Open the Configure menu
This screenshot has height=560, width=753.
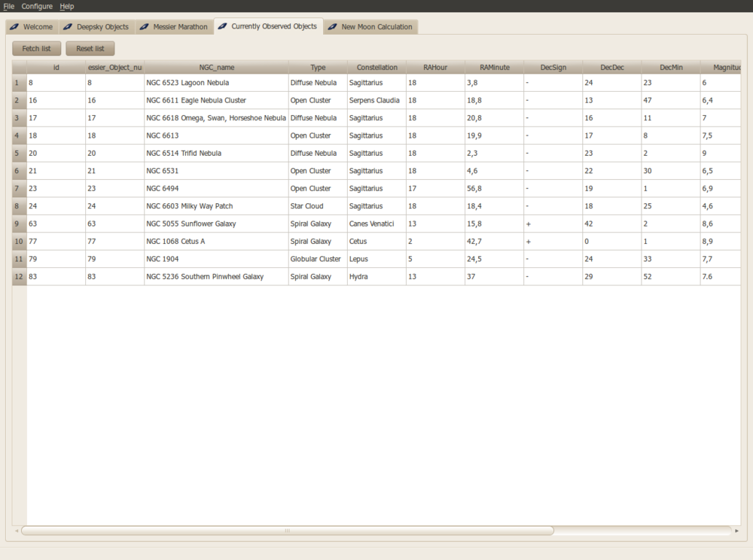pyautogui.click(x=37, y=6)
